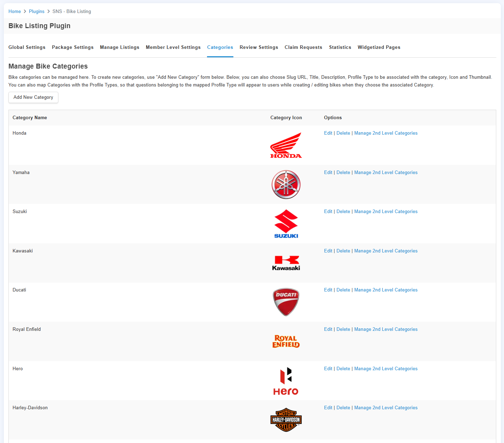The width and height of the screenshot is (504, 443).
Task: Click the Yamaha tuning fork logo
Action: pos(286,185)
